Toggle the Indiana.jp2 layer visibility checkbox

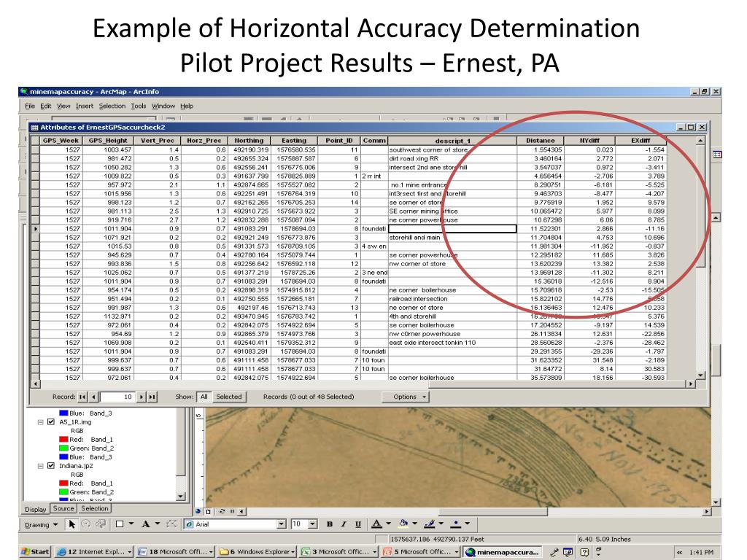pyautogui.click(x=50, y=465)
